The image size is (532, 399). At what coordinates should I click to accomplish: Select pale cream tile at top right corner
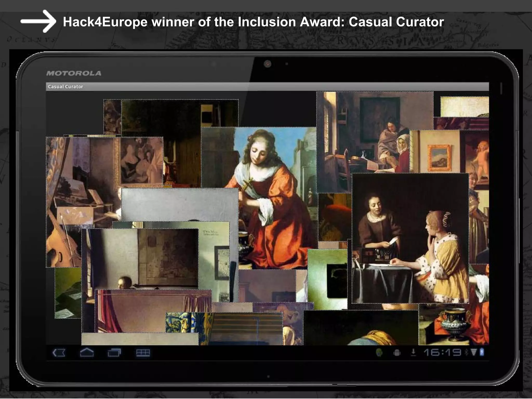coord(464,107)
